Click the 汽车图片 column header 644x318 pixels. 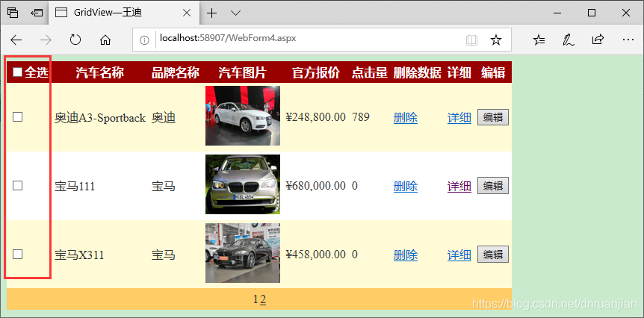tap(243, 72)
